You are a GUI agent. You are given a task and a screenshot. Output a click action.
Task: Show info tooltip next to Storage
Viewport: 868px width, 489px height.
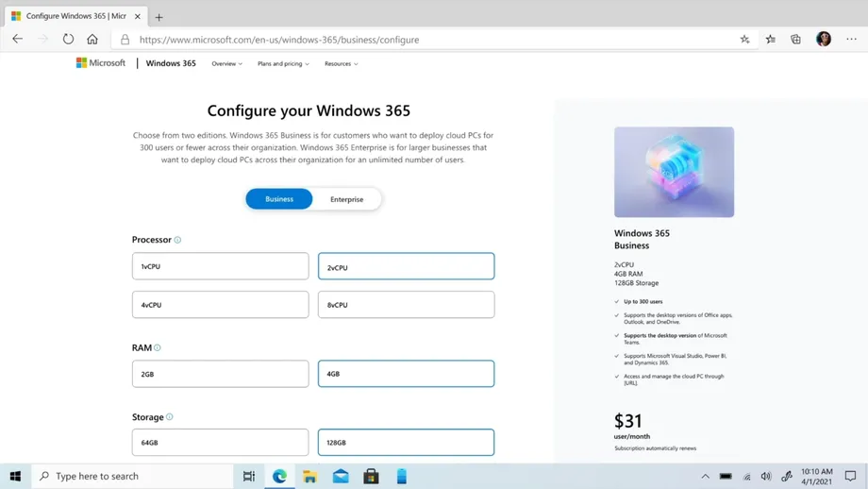click(x=170, y=417)
